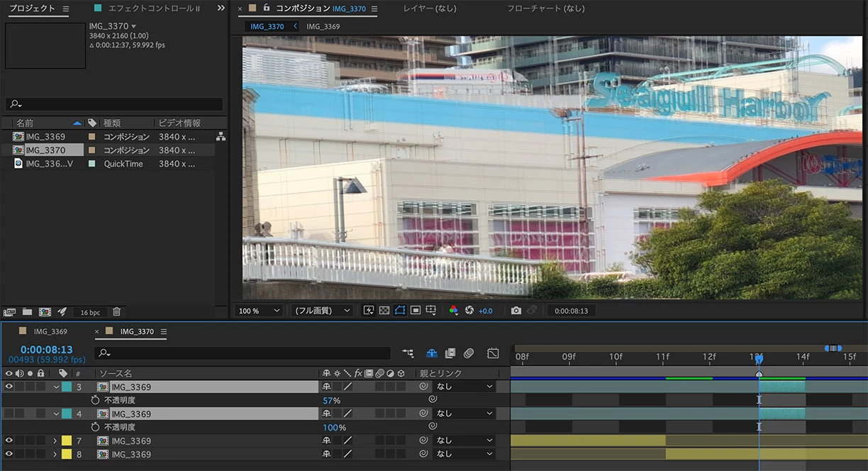Select IMG_3370 composition in Project list
Image resolution: width=868 pixels, height=471 pixels.
(x=45, y=150)
